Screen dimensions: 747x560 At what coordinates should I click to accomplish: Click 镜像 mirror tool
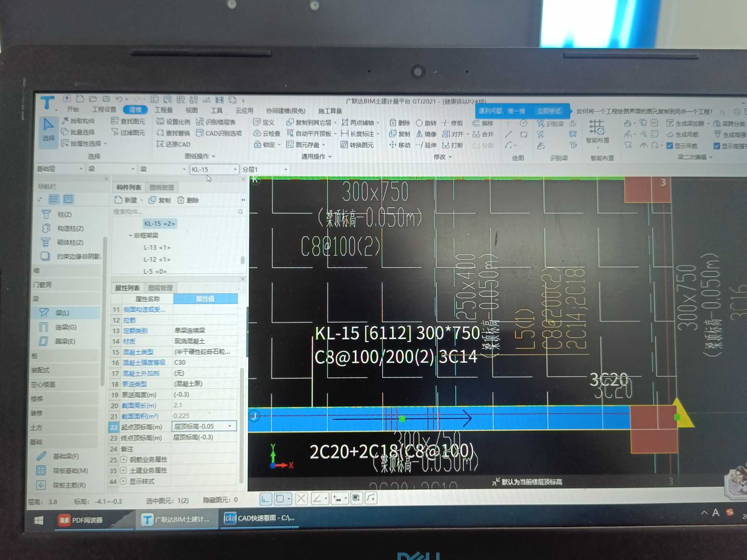point(426,134)
